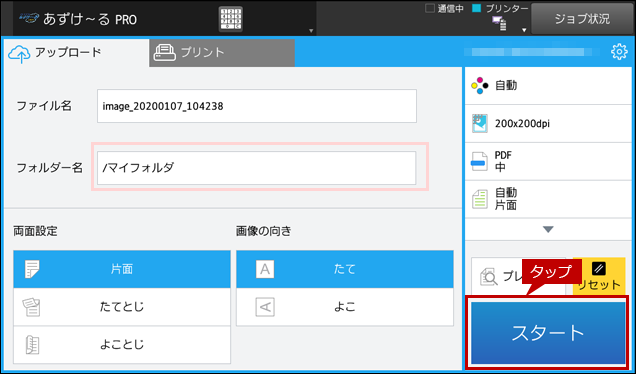Click the あずけ~る PRO app logo
This screenshot has width=636, height=374.
pos(29,18)
